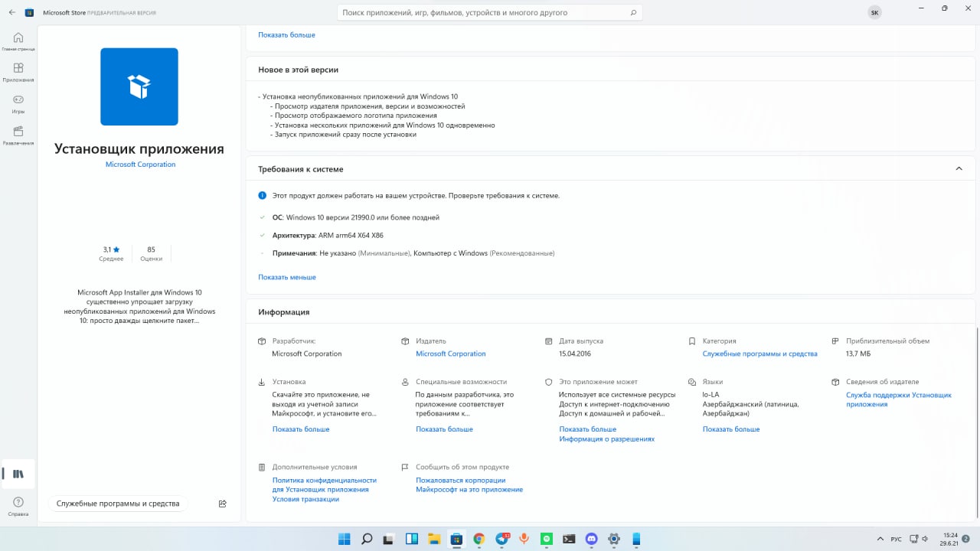The height and width of the screenshot is (551, 980).
Task: Click the Архитектура ARM arm64 X64 X86 line
Action: coord(328,235)
